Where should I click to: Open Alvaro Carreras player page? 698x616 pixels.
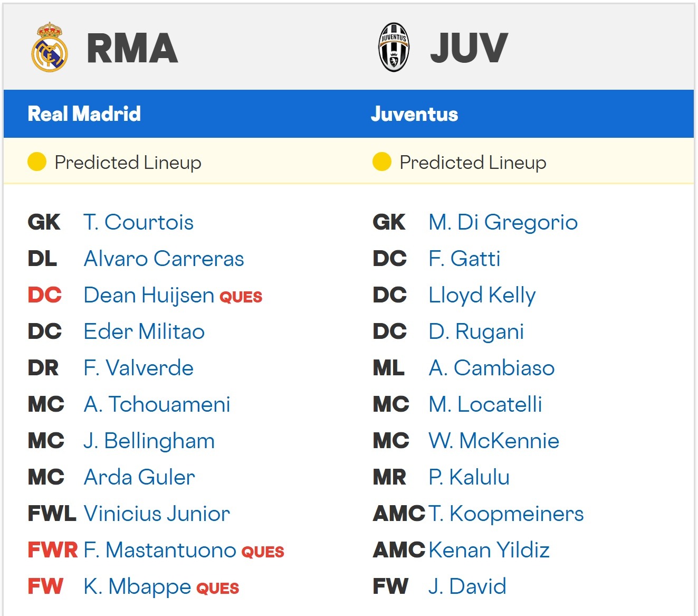(164, 259)
